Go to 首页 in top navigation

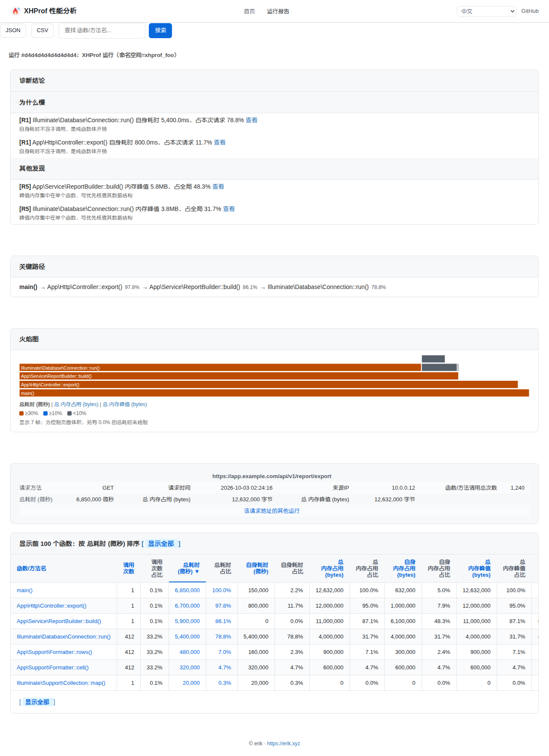pyautogui.click(x=249, y=12)
